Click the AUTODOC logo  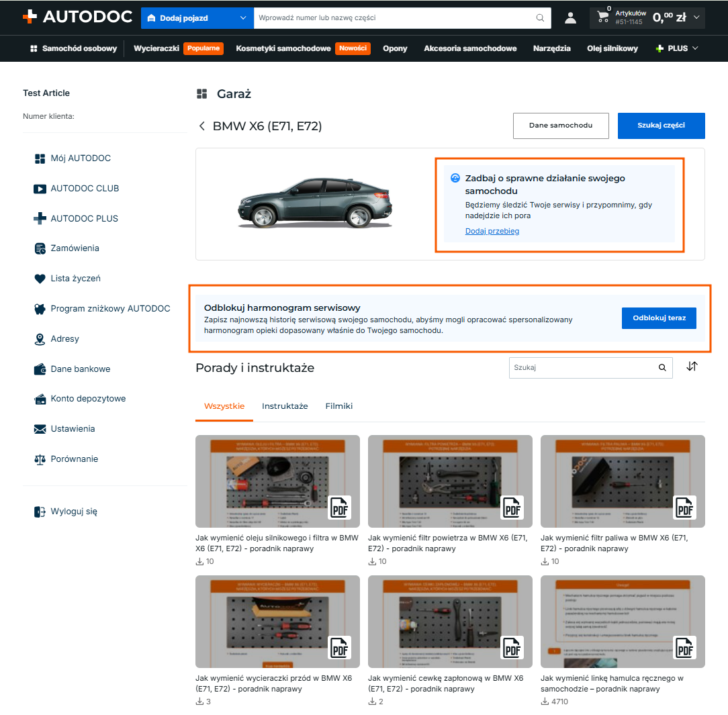pyautogui.click(x=77, y=17)
